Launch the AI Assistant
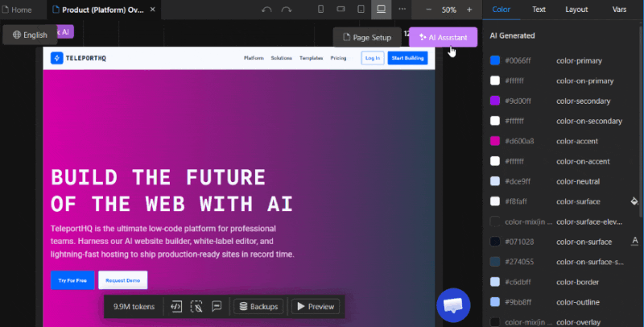The height and width of the screenshot is (327, 644). 444,37
